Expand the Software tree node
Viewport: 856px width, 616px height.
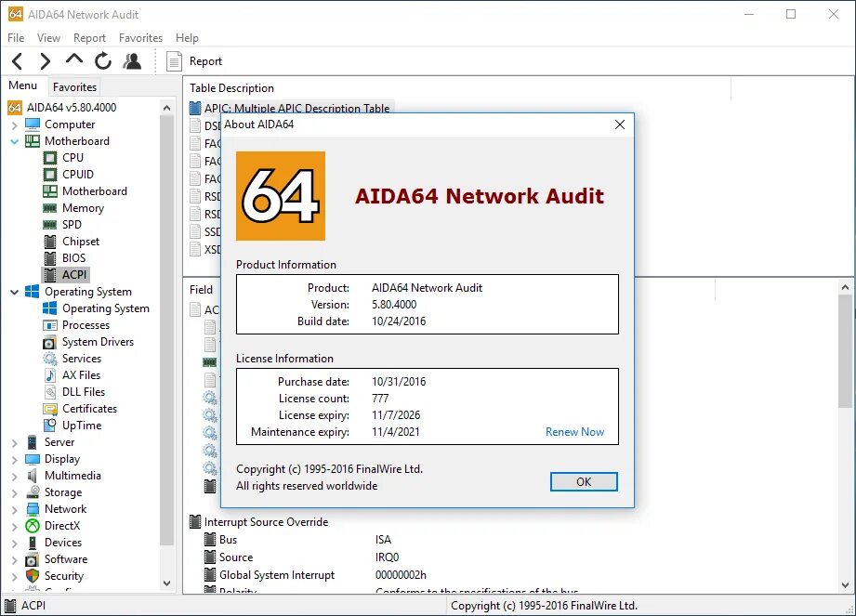point(14,560)
